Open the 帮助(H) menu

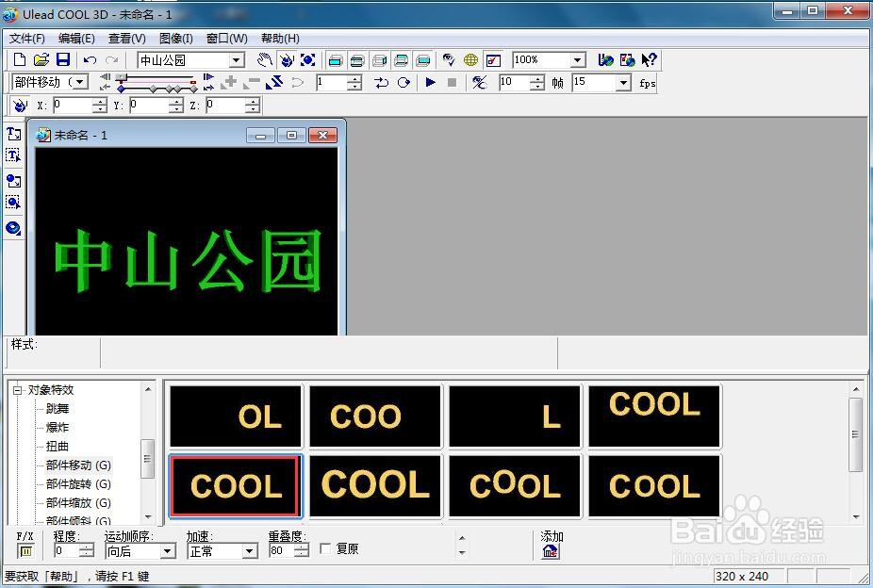click(280, 39)
